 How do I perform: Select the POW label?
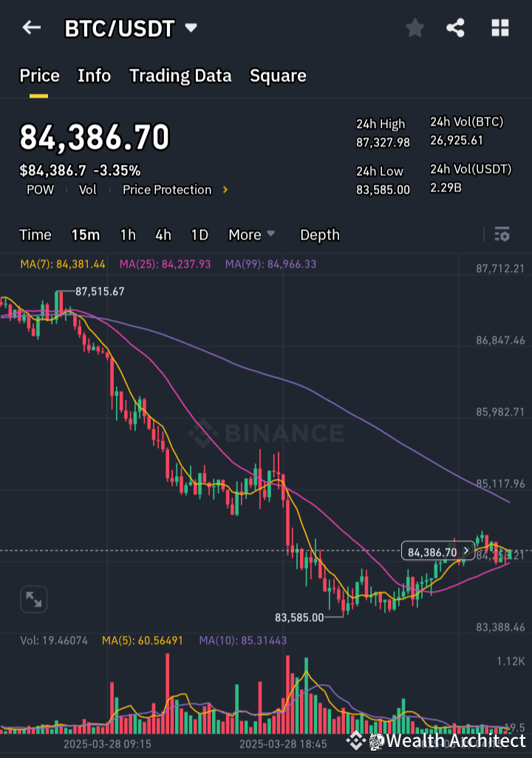tap(40, 189)
